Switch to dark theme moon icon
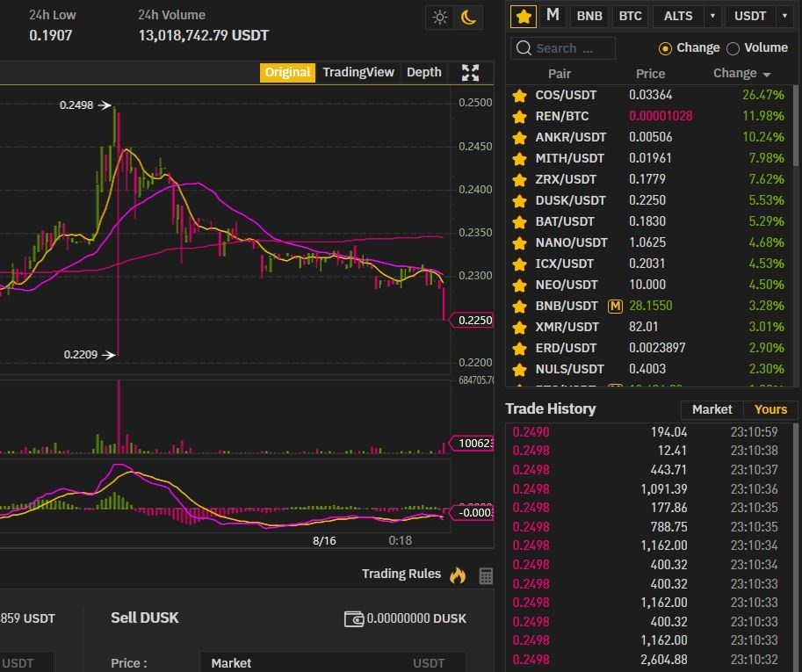This screenshot has height=672, width=802. [468, 18]
